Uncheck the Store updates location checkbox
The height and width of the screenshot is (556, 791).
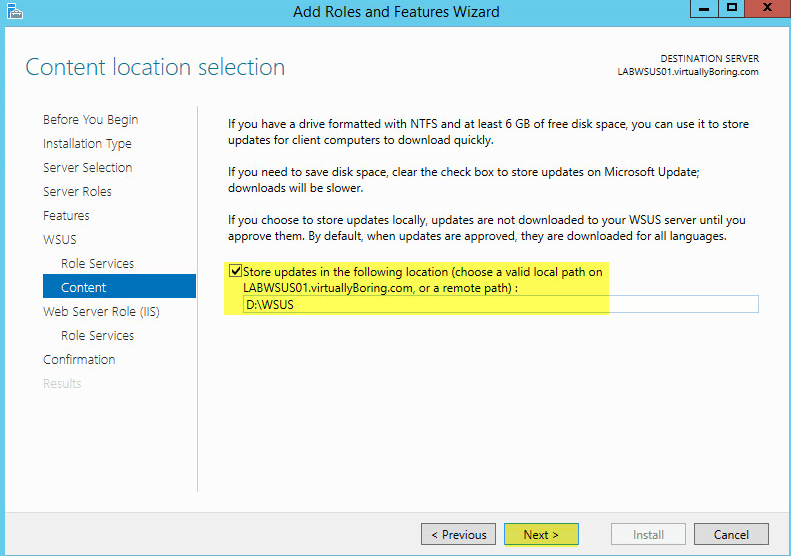coord(235,271)
